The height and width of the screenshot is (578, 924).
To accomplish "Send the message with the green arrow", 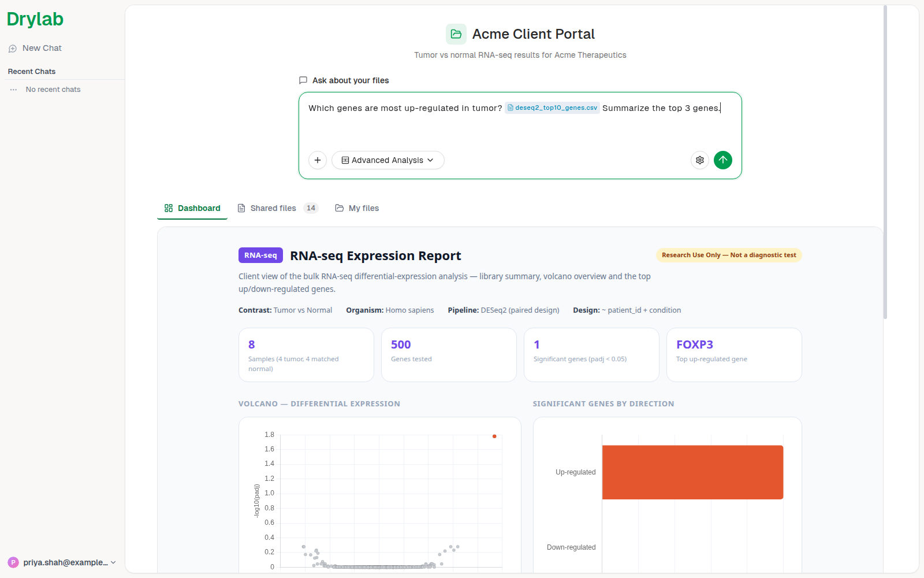I will coord(723,160).
